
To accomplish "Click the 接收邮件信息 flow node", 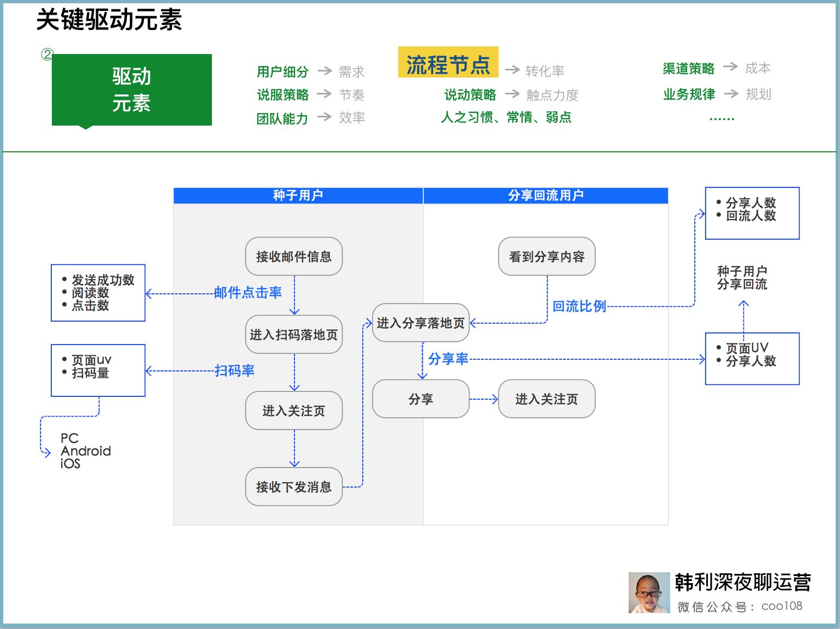I will pos(294,257).
